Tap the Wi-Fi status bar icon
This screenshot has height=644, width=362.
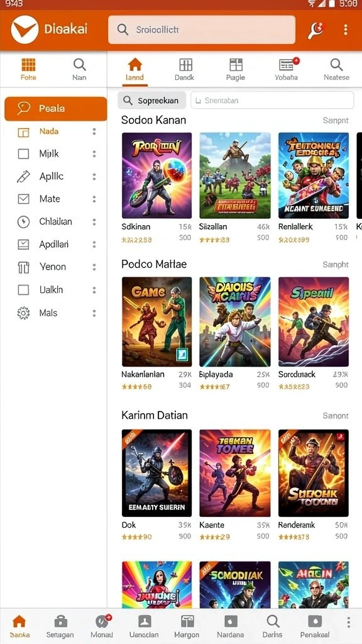click(312, 4)
